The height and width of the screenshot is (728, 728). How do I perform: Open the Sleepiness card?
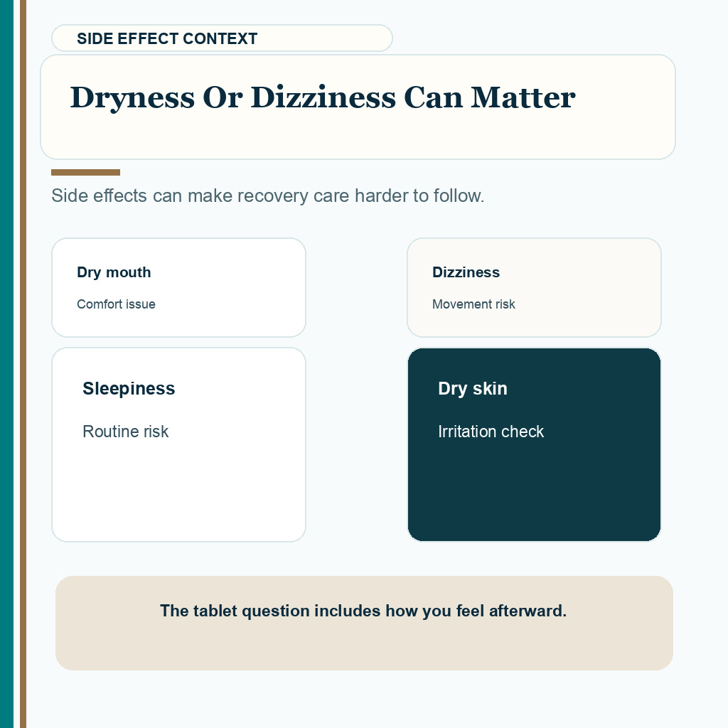(x=178, y=444)
